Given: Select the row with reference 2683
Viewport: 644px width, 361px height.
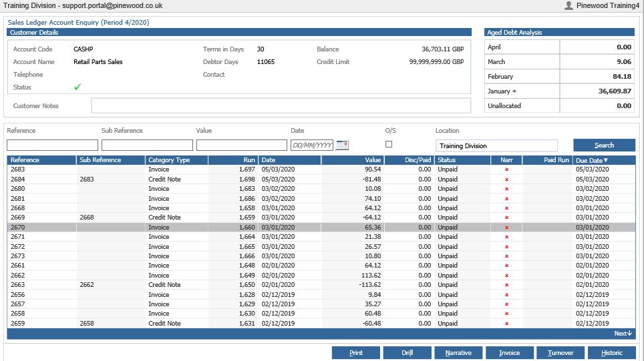Looking at the screenshot, I should (x=321, y=169).
